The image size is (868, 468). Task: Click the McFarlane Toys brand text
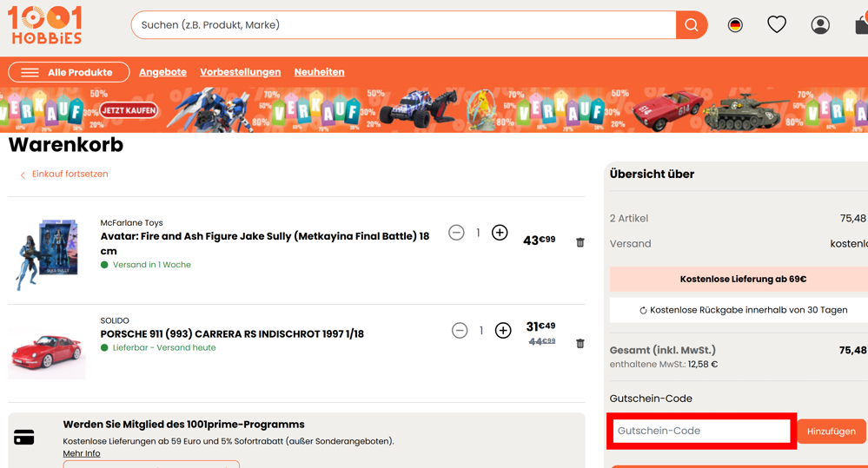tap(131, 223)
